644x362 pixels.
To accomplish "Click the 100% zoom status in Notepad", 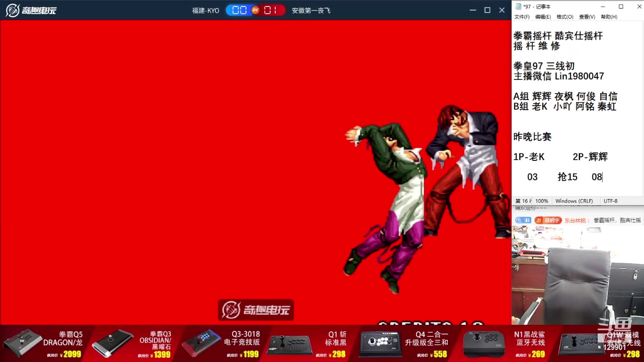I will (541, 201).
